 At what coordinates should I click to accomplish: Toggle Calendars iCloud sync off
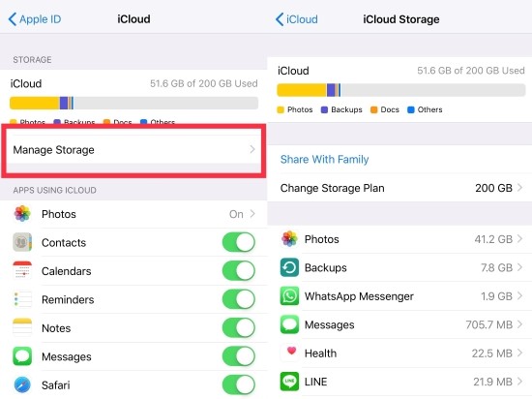[239, 270]
